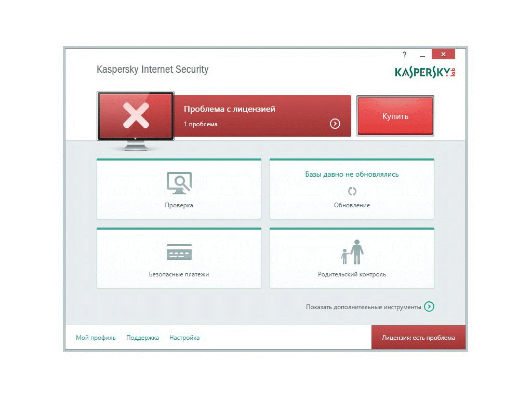Open Настройка in the bottom bar
This screenshot has width=532, height=399.
pyautogui.click(x=184, y=338)
